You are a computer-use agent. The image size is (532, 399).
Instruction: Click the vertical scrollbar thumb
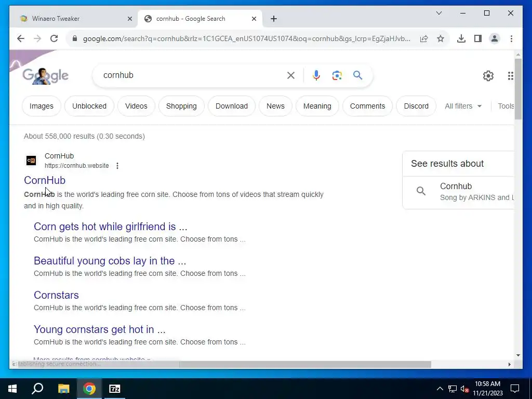tap(518, 89)
